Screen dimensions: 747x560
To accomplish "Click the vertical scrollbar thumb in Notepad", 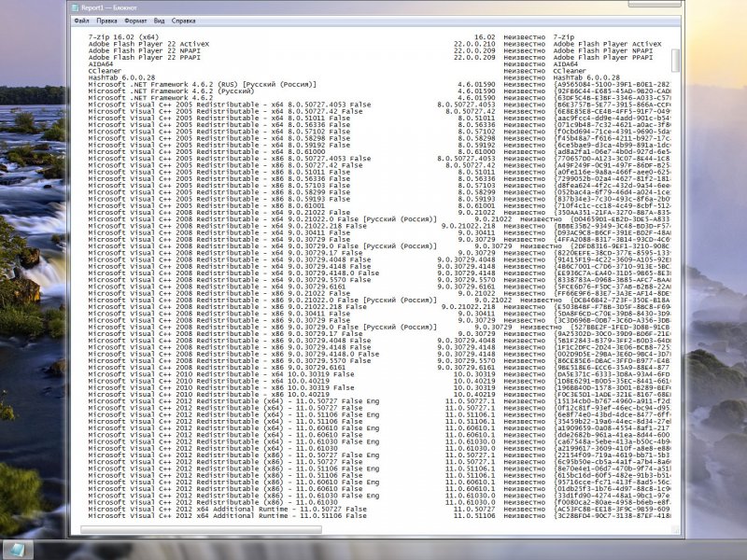I will point(675,60).
